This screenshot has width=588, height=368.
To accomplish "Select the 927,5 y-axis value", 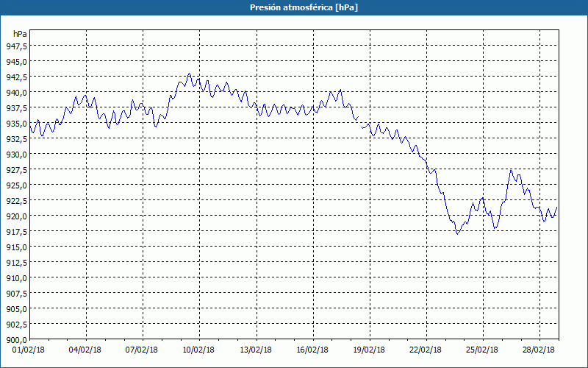I will (16, 169).
